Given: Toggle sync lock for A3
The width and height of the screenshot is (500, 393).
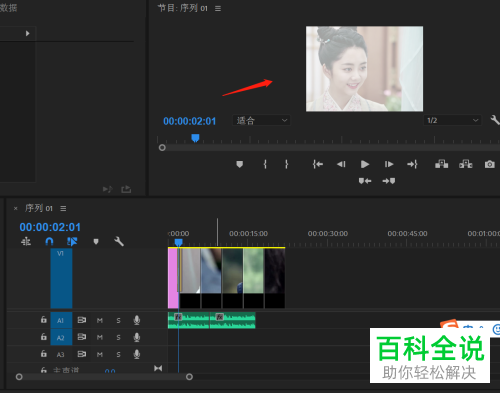Looking at the screenshot, I should [x=82, y=354].
